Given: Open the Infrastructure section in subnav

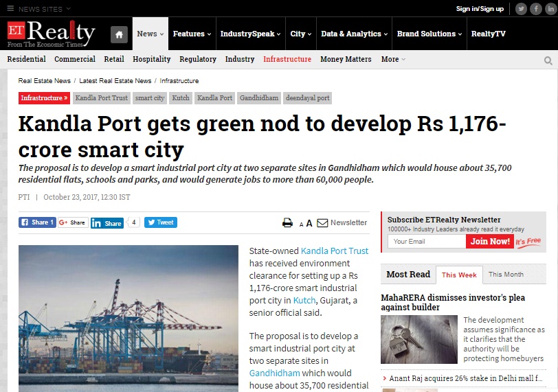Looking at the screenshot, I should tap(287, 59).
